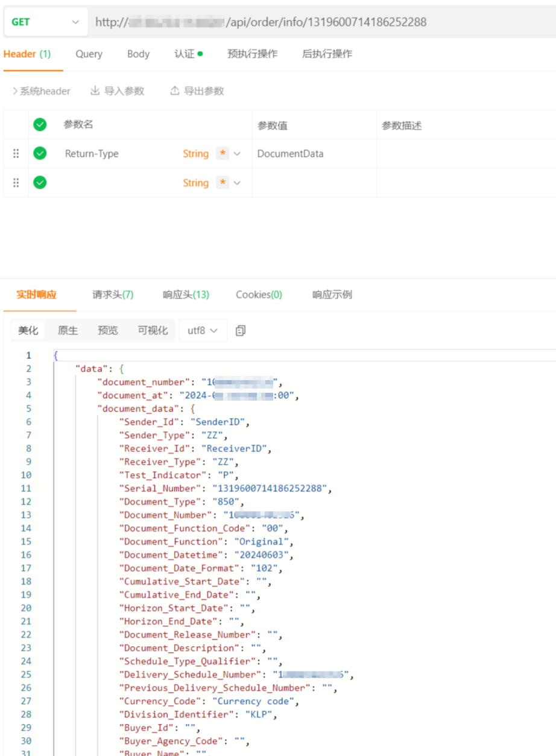Open the GET request method dropdown
556x756 pixels.
coord(45,22)
